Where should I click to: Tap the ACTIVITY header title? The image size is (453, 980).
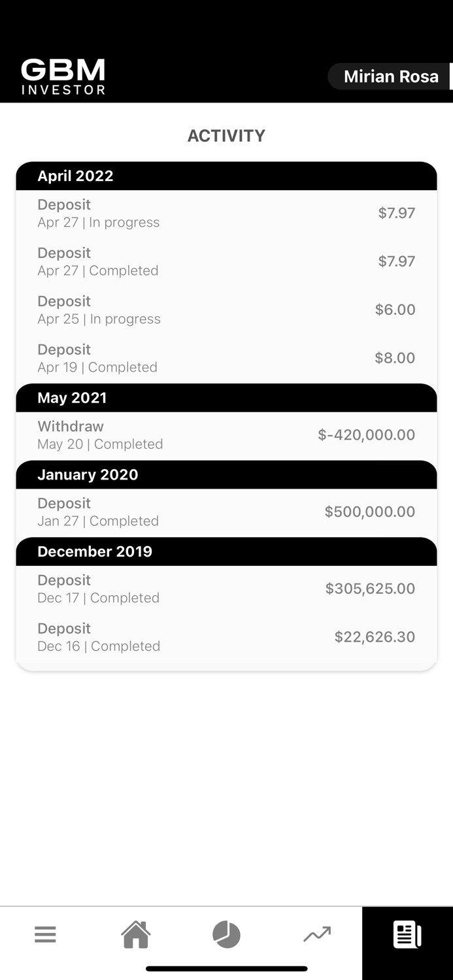226,135
